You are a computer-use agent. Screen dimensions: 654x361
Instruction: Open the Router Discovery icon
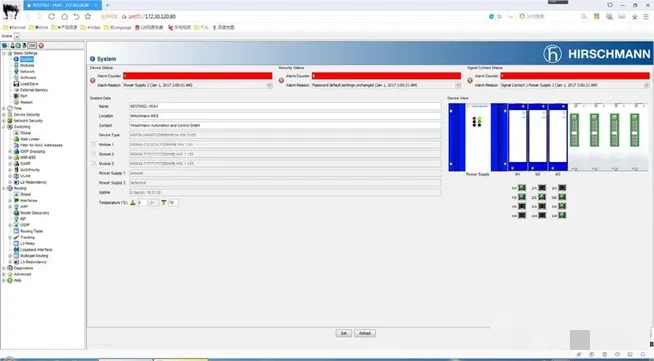point(16,213)
